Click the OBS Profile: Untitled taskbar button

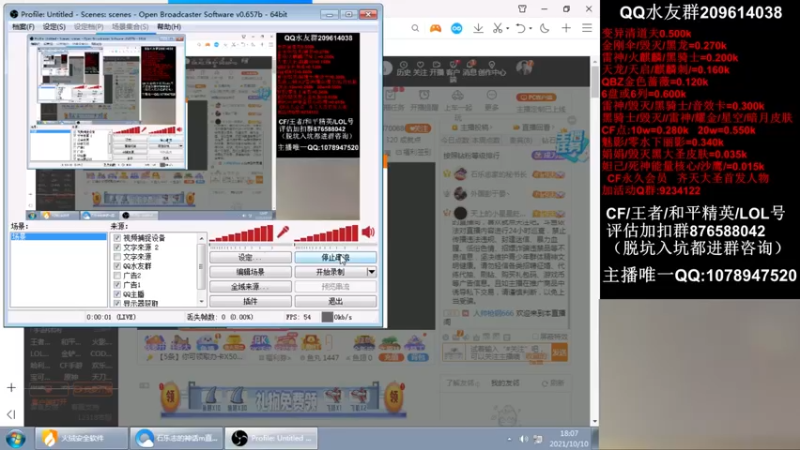(271, 438)
